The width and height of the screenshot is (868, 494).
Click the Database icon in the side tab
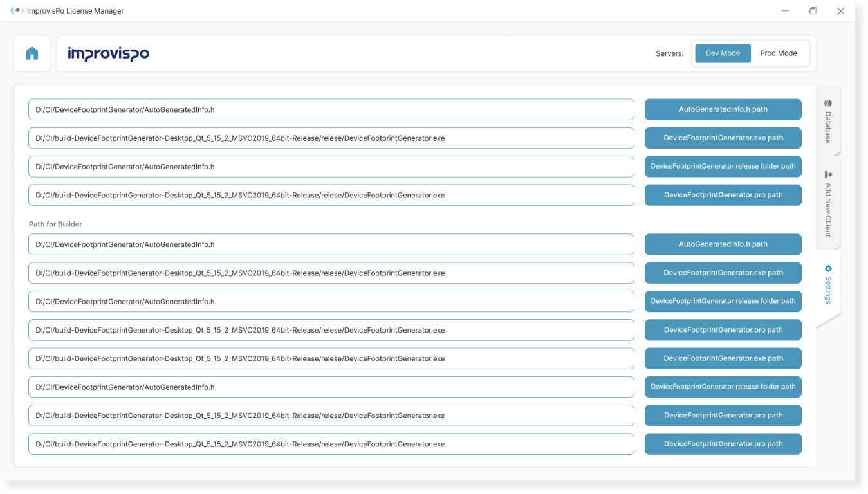(828, 103)
